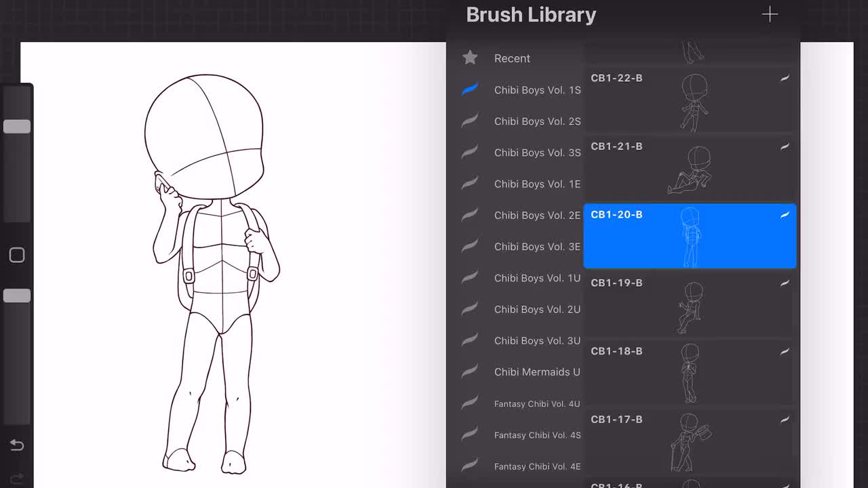This screenshot has width=868, height=488.
Task: Switch to the Chibi Mermaids U brush set
Action: (536, 372)
